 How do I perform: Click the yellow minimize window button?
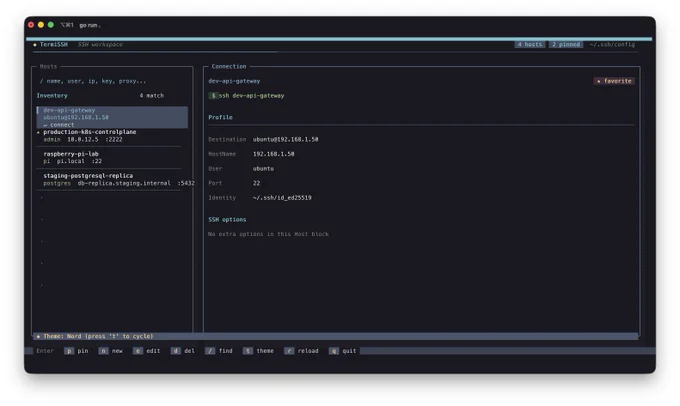tap(41, 25)
